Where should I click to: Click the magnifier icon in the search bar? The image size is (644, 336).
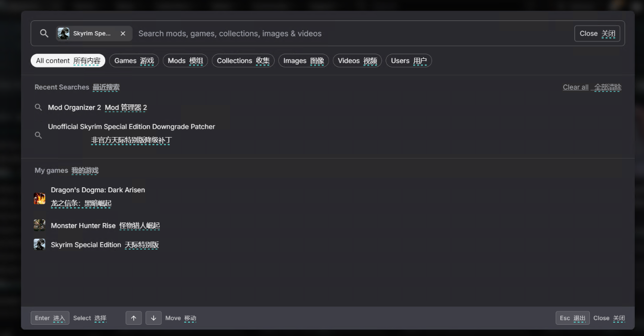pos(44,33)
